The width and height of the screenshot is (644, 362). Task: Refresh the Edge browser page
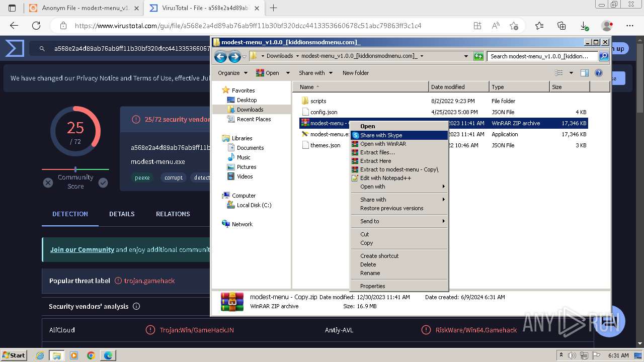click(x=36, y=26)
